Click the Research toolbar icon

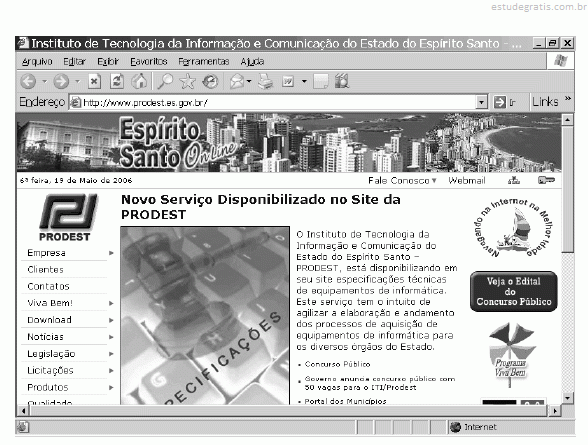[342, 81]
